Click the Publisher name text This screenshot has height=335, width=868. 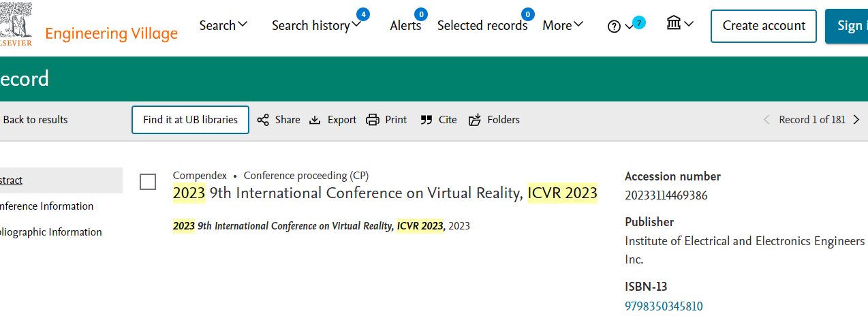pos(745,250)
